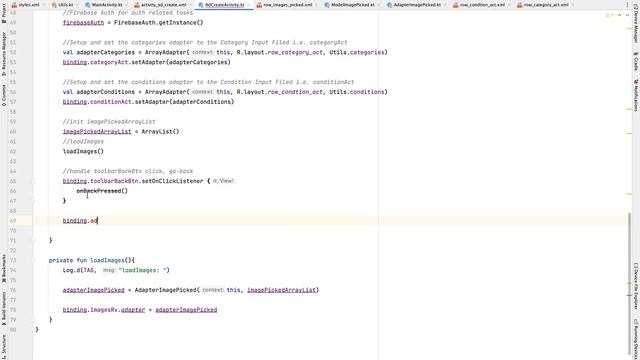640x360 pixels.
Task: Switch to the row_images_picked.xml tab
Action: point(287,5)
